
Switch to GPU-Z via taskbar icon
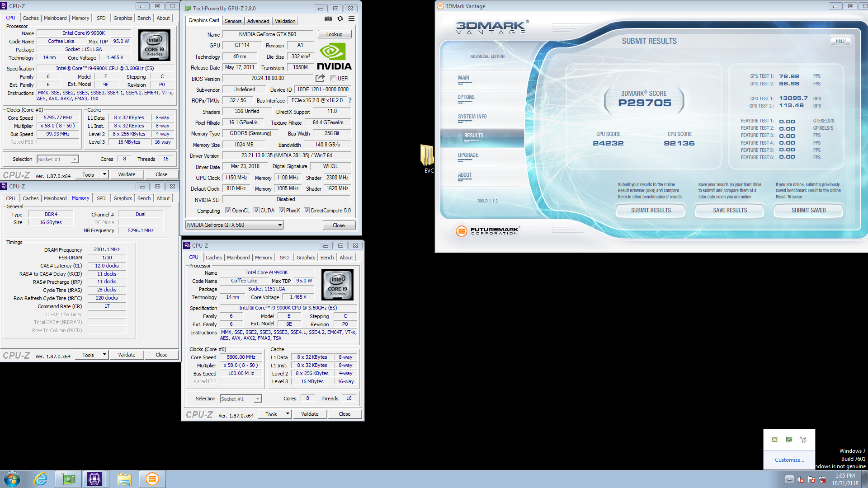69,479
